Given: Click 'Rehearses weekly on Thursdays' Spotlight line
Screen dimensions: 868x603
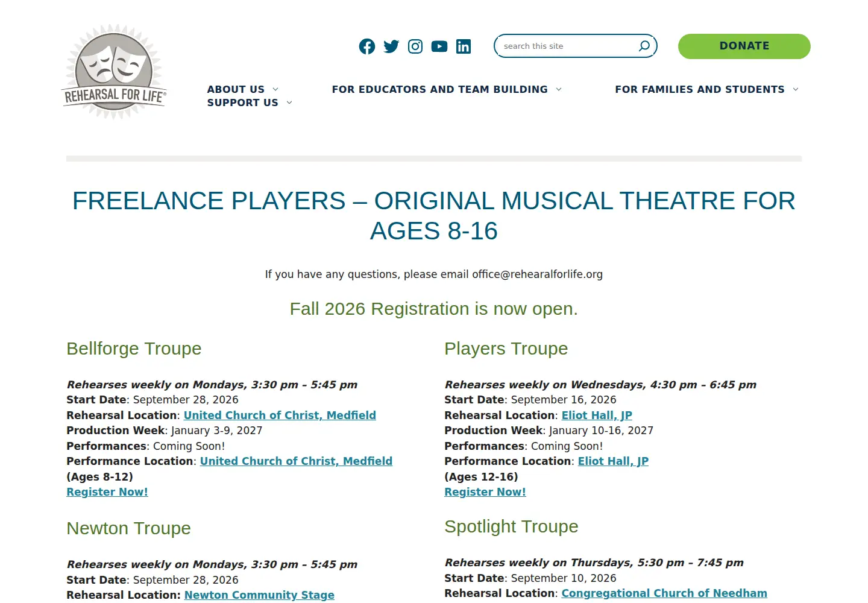Looking at the screenshot, I should 594,563.
